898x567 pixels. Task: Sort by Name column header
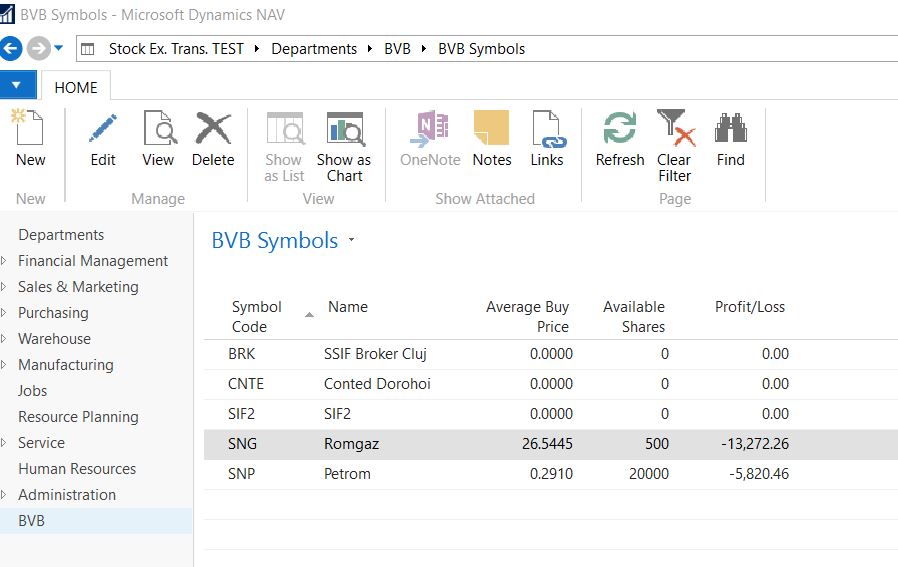point(348,307)
